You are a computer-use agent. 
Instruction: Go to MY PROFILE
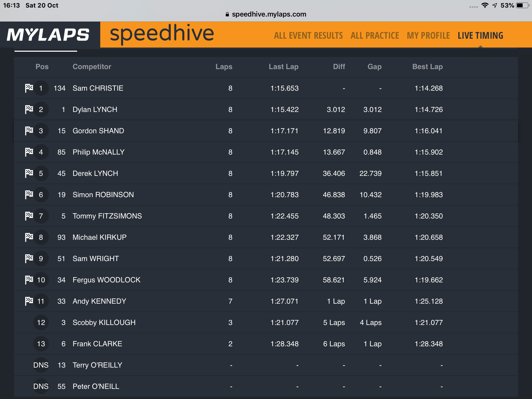click(428, 36)
